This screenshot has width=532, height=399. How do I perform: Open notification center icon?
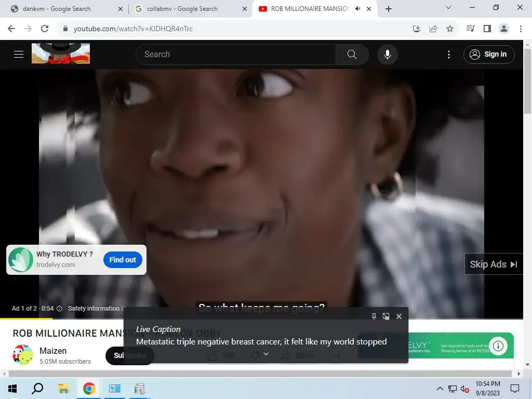tap(515, 389)
